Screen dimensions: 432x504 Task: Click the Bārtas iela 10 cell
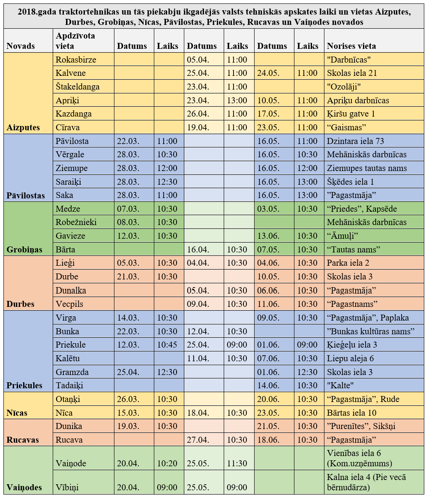click(x=352, y=413)
